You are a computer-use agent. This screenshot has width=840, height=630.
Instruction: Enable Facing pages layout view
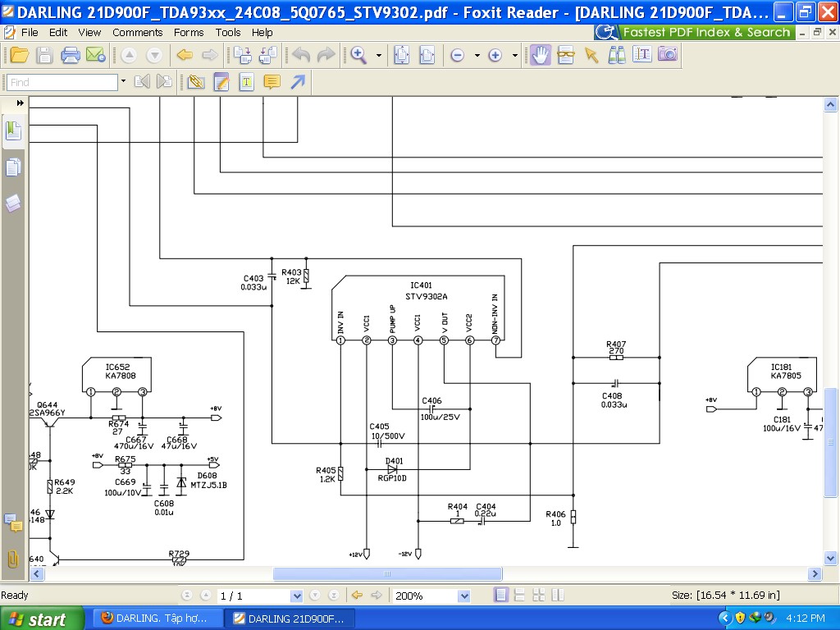tap(538, 596)
